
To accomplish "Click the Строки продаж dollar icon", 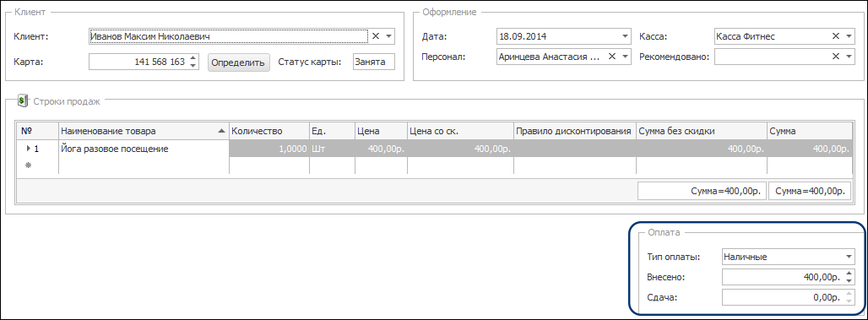I will point(23,100).
